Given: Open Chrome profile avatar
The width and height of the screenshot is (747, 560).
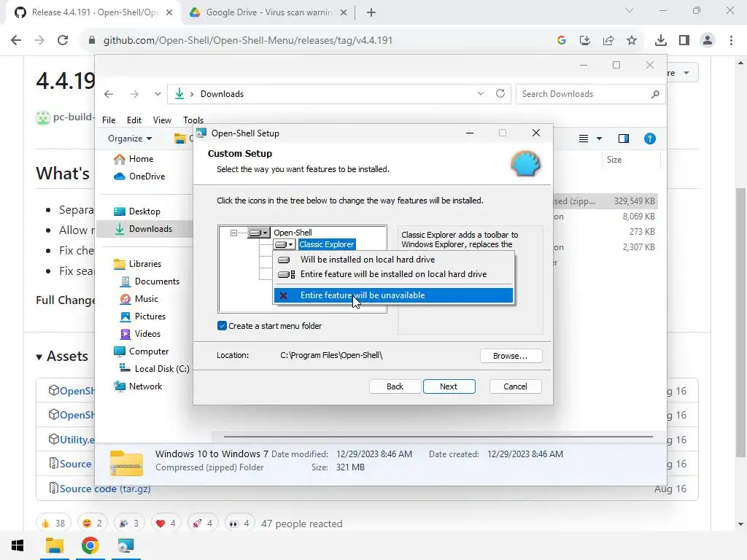Looking at the screenshot, I should pos(708,41).
